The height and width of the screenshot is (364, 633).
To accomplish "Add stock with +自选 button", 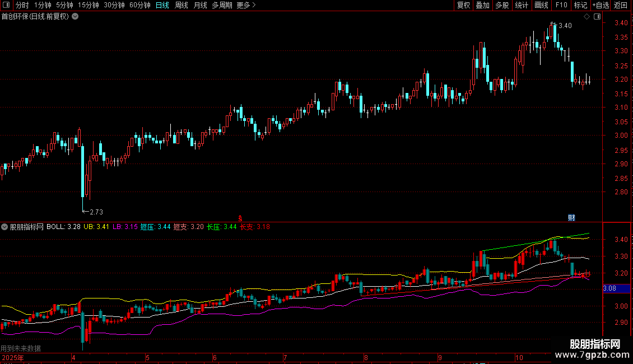I will click(x=601, y=5).
